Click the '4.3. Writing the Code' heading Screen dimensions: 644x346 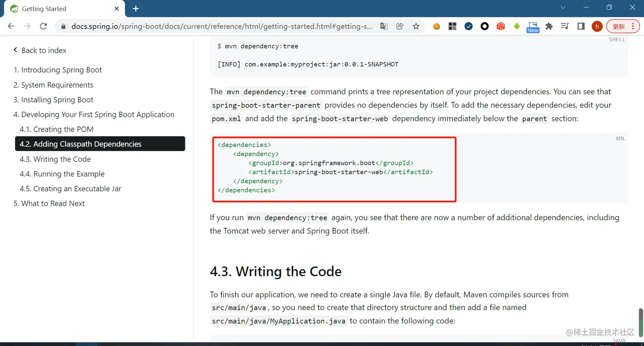(276, 271)
